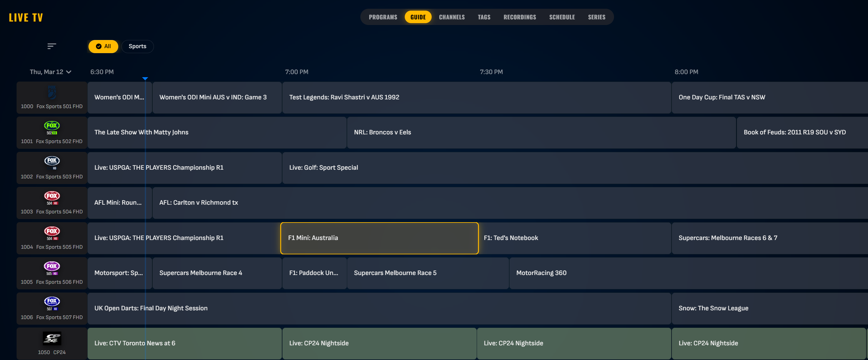
Task: Select green Fox Sports 502 channel logo
Action: click(x=52, y=127)
